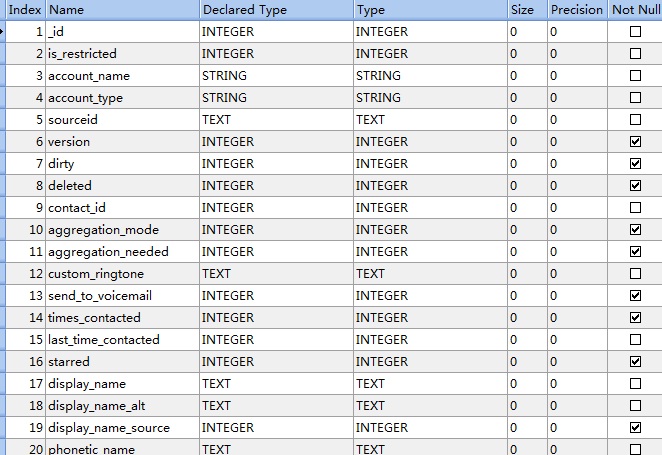662x455 pixels.
Task: Select the account_type cell
Action: (122, 98)
